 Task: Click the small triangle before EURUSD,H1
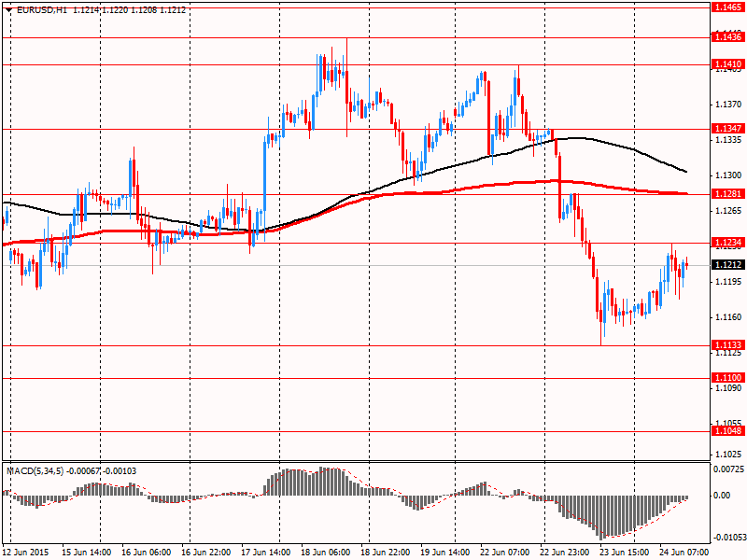pos(8,10)
